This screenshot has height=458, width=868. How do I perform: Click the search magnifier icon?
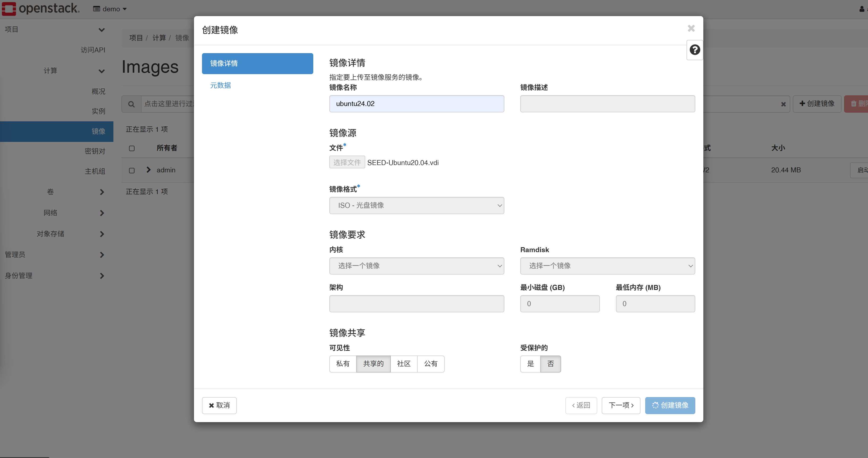[131, 104]
